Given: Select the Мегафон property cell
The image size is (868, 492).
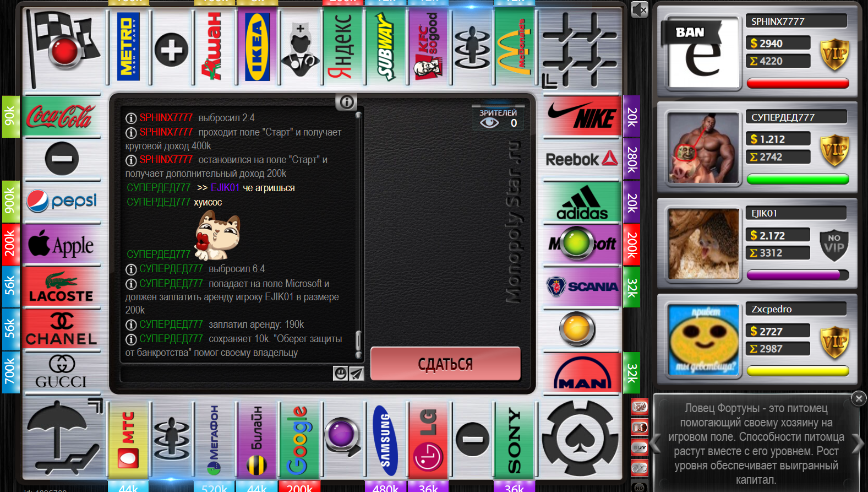Looking at the screenshot, I should pyautogui.click(x=215, y=440).
